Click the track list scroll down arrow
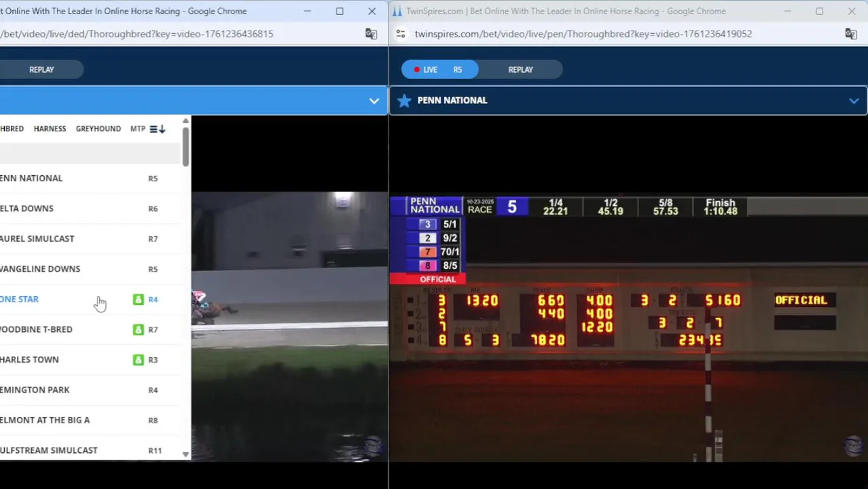Viewport: 868px width, 489px height. [x=186, y=454]
